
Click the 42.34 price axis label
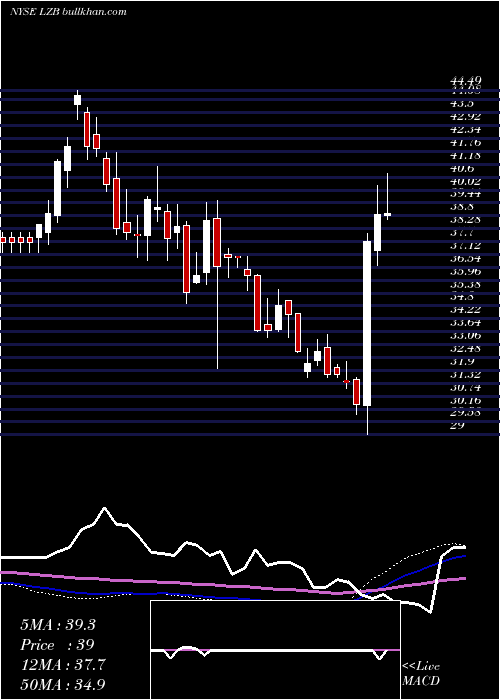(466, 129)
